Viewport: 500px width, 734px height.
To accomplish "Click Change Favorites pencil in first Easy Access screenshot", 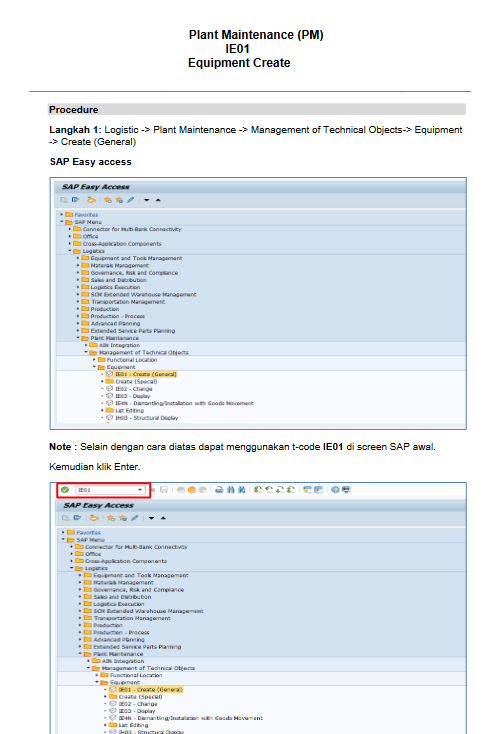I will pyautogui.click(x=131, y=200).
